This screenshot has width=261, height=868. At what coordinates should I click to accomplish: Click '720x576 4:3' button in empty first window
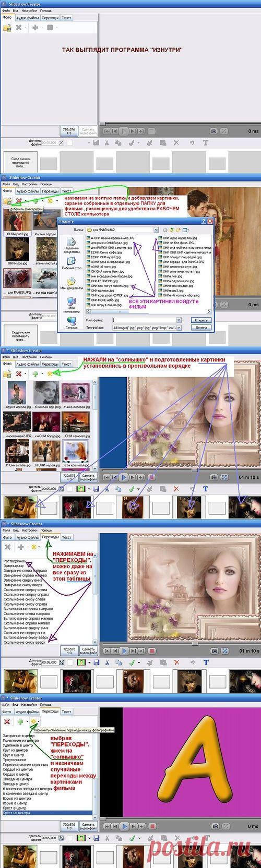69,131
